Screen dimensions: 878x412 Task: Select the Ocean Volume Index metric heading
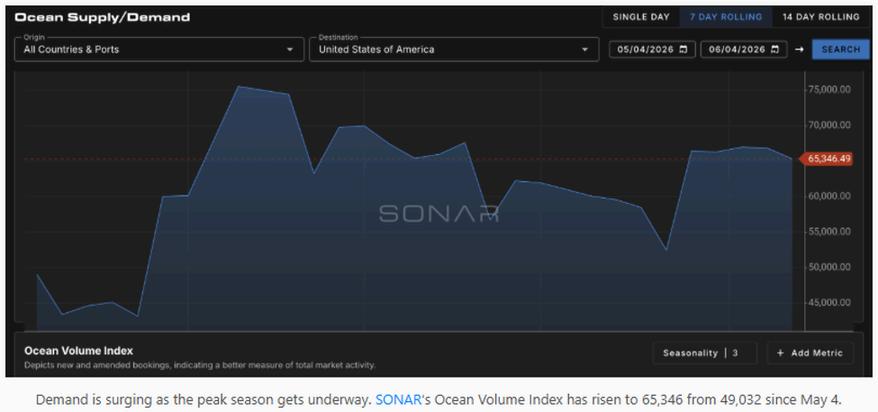(x=79, y=351)
